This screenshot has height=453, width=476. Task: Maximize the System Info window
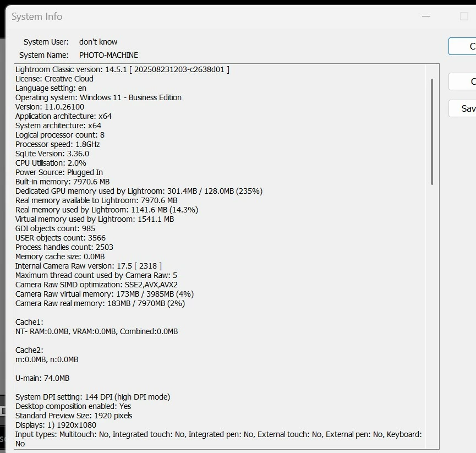pyautogui.click(x=464, y=17)
